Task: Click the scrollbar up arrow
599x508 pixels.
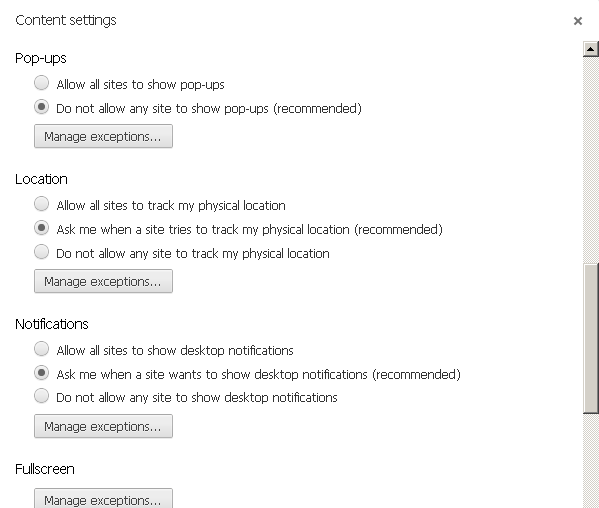Action: [x=591, y=49]
